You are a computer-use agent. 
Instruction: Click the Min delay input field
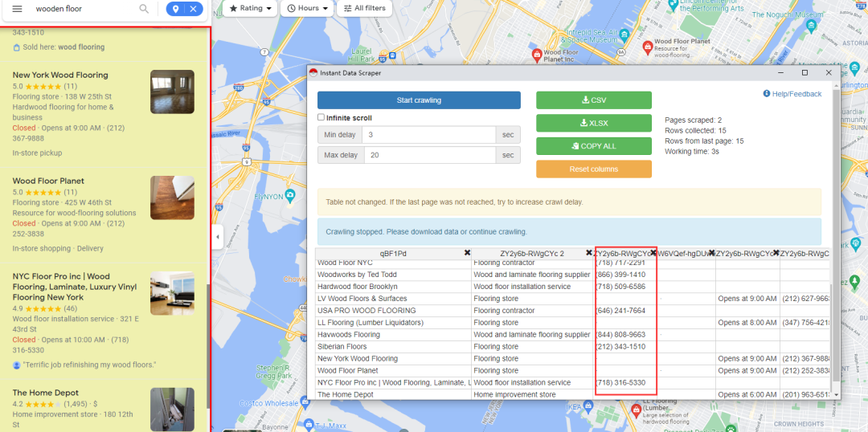[428, 135]
